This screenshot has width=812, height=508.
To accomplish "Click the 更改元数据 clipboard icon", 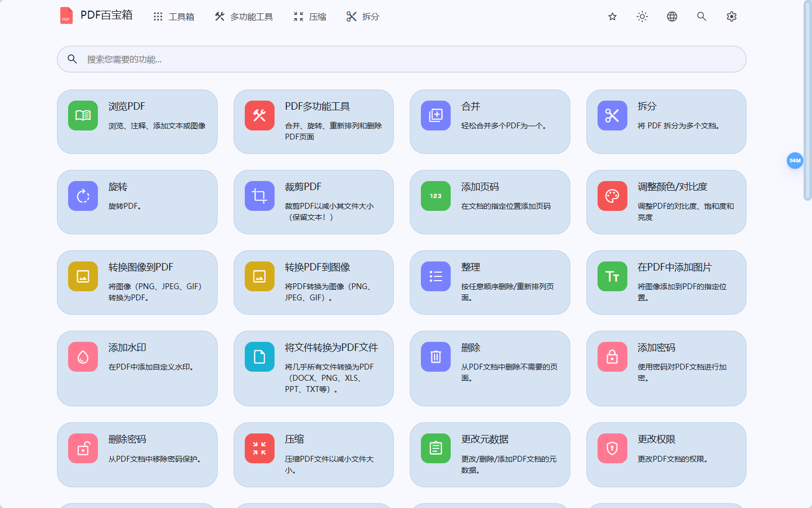I will (436, 448).
